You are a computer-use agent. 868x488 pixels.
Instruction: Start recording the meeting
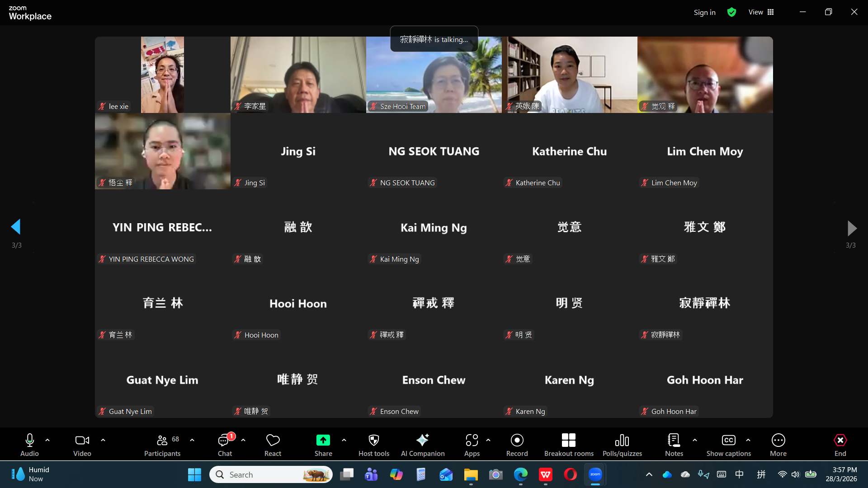click(517, 445)
